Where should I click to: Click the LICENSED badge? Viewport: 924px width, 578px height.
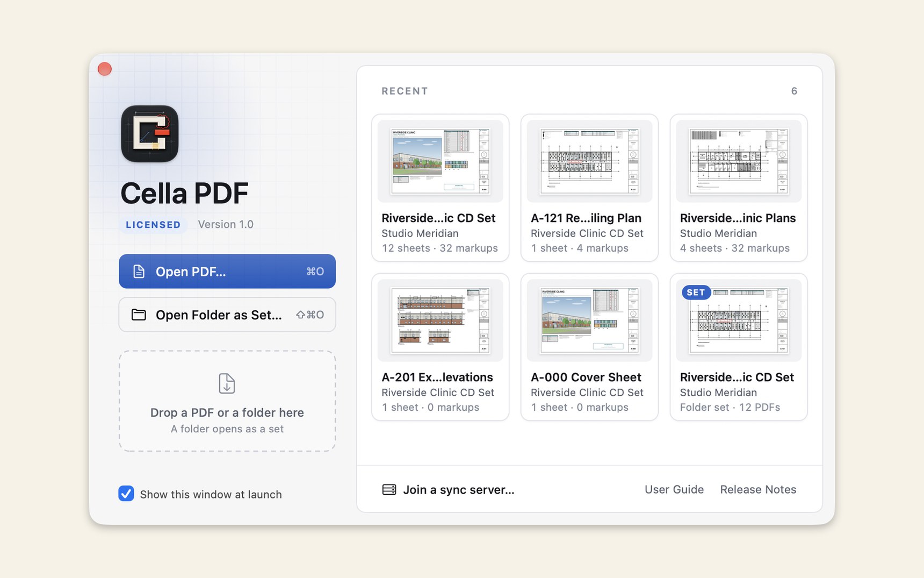click(x=153, y=225)
